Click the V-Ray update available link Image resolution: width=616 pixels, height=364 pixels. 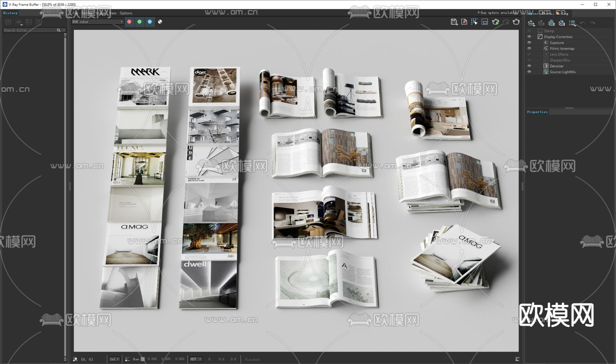pos(497,13)
